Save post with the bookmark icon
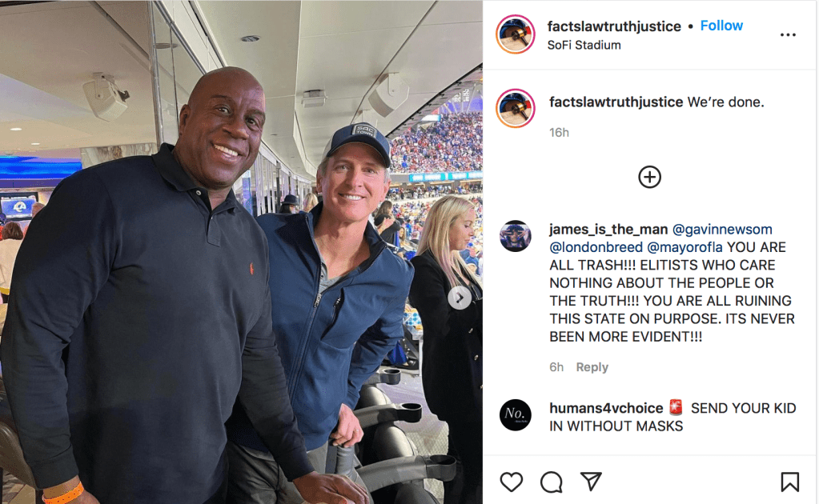Screen dimensions: 819x504 (x=789, y=482)
